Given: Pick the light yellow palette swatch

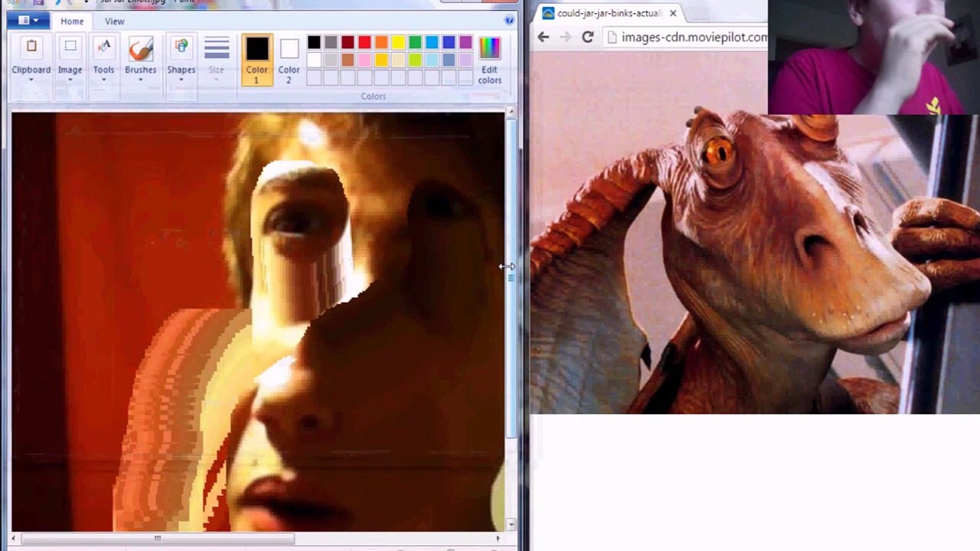Looking at the screenshot, I should coord(398,60).
